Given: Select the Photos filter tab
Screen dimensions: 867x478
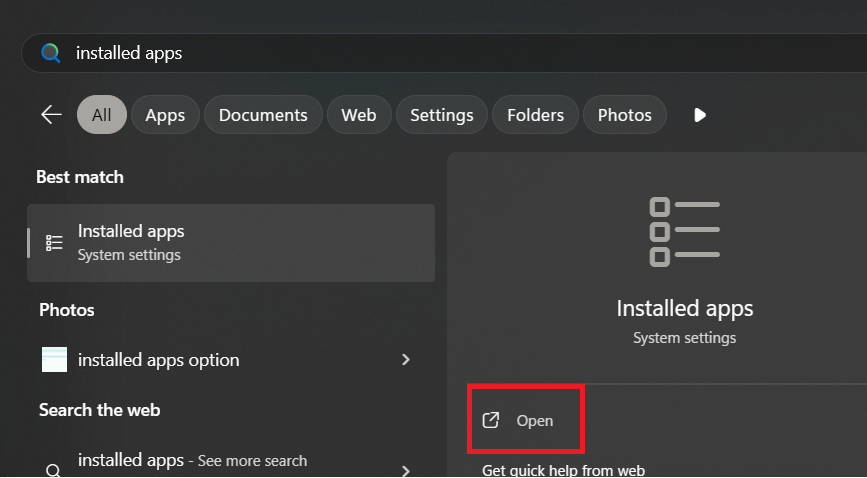Looking at the screenshot, I should click(624, 115).
